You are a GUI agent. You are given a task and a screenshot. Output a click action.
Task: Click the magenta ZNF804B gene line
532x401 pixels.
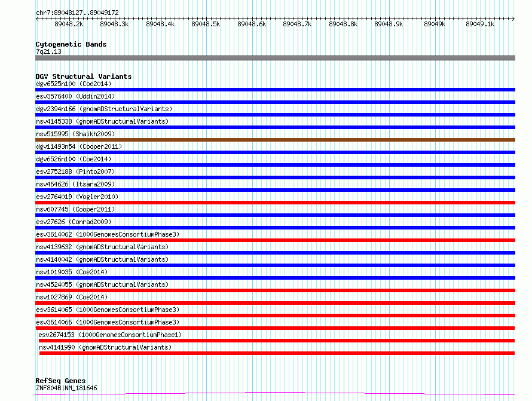pyautogui.click(x=275, y=394)
